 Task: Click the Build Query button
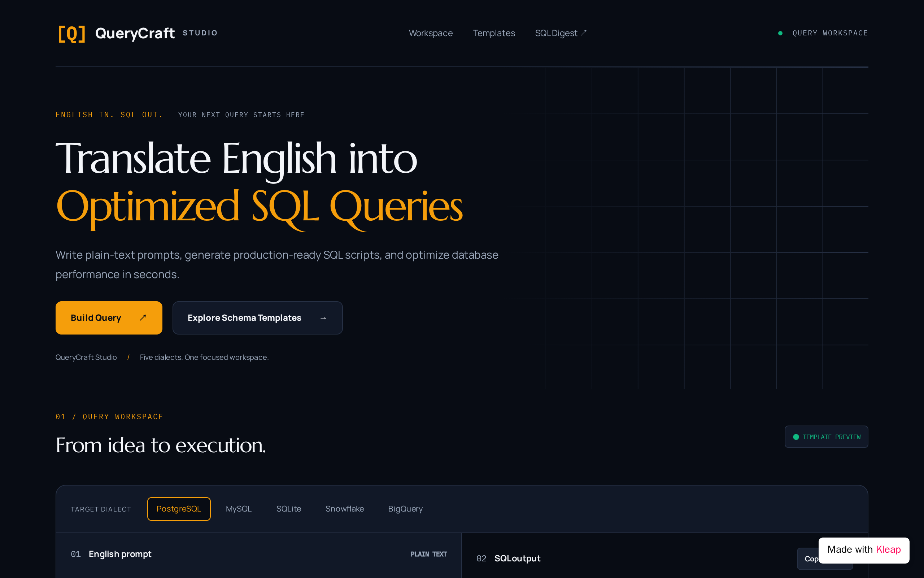(x=109, y=318)
